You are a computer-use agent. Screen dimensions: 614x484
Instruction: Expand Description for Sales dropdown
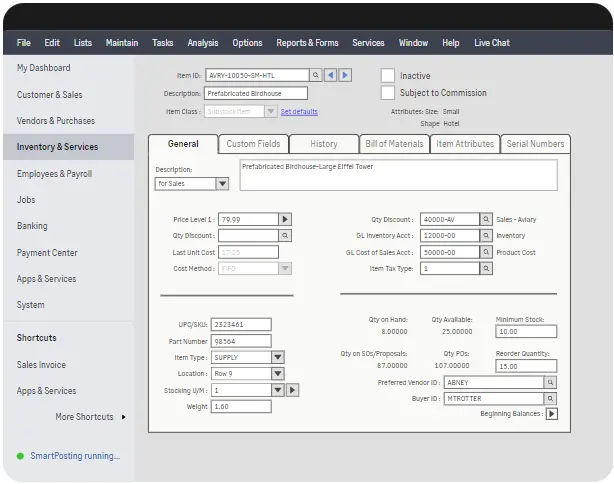tap(222, 184)
